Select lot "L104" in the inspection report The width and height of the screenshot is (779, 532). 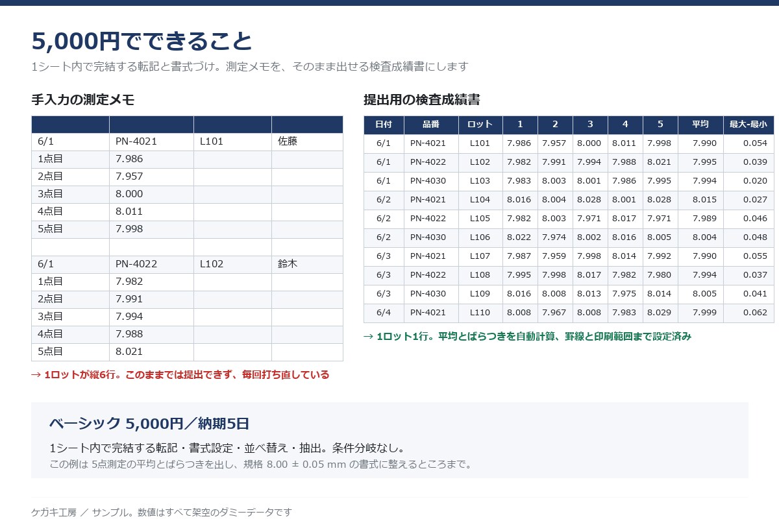(x=480, y=200)
